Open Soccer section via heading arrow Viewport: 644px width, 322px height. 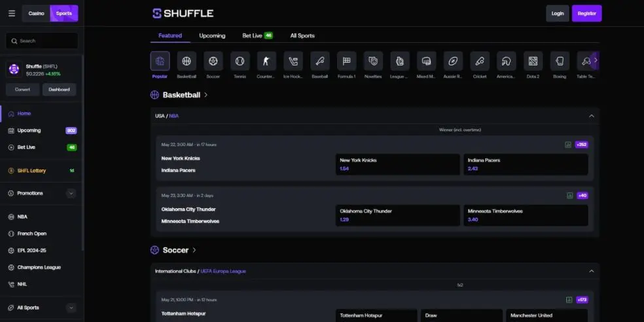point(194,250)
